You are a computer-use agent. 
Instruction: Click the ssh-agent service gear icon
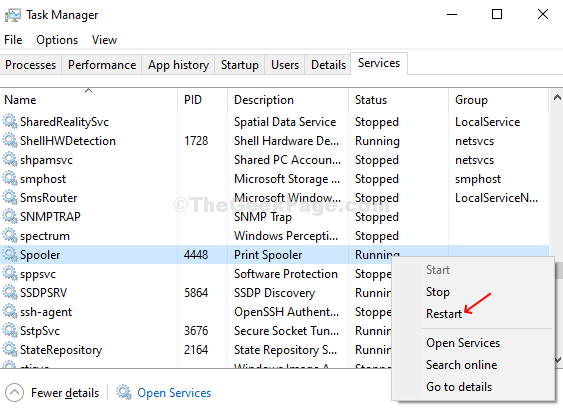(10, 312)
